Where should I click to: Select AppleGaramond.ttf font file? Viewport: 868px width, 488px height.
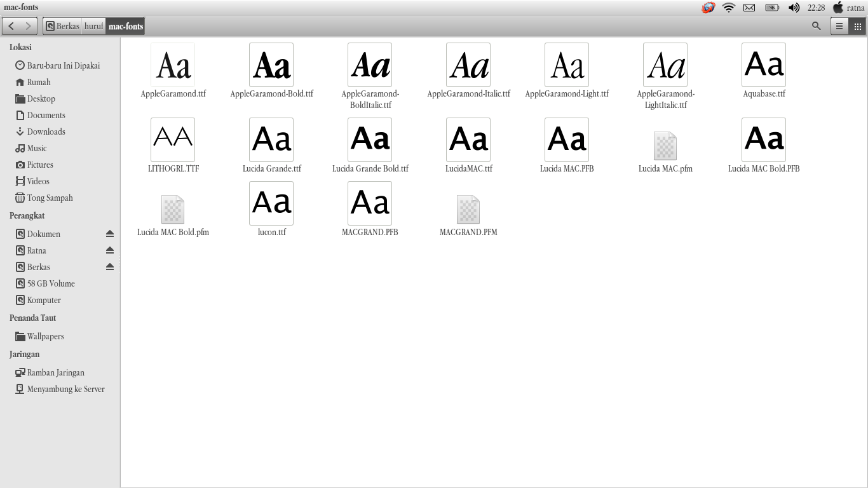pyautogui.click(x=173, y=71)
